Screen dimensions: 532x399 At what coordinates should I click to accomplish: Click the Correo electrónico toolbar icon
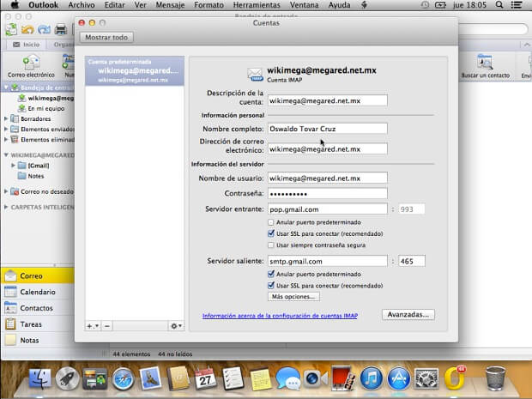[x=31, y=63]
